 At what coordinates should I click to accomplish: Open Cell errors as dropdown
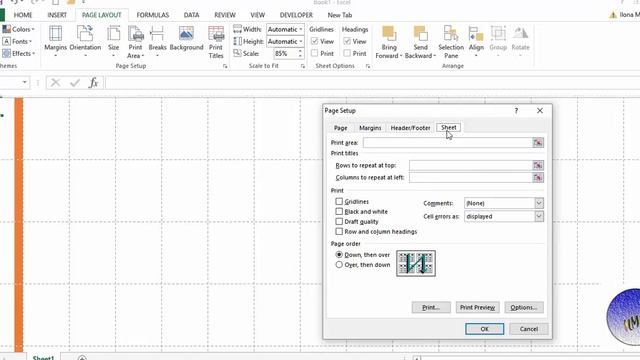[x=539, y=216]
